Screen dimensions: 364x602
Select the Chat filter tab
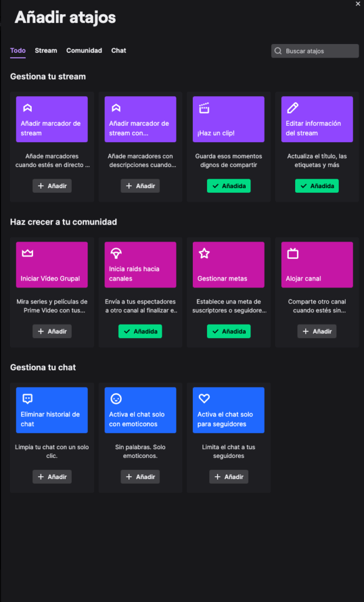click(x=118, y=51)
